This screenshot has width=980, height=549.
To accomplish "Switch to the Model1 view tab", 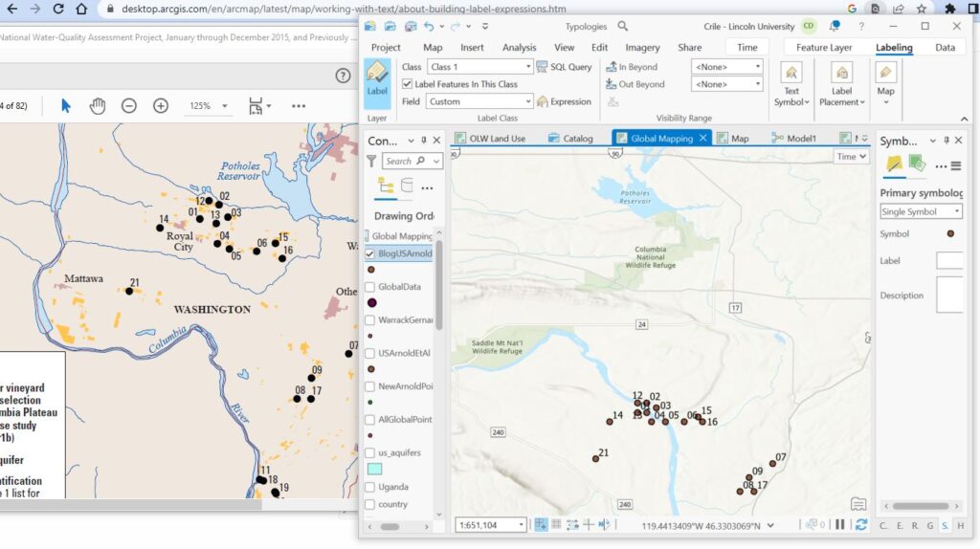I will click(794, 138).
